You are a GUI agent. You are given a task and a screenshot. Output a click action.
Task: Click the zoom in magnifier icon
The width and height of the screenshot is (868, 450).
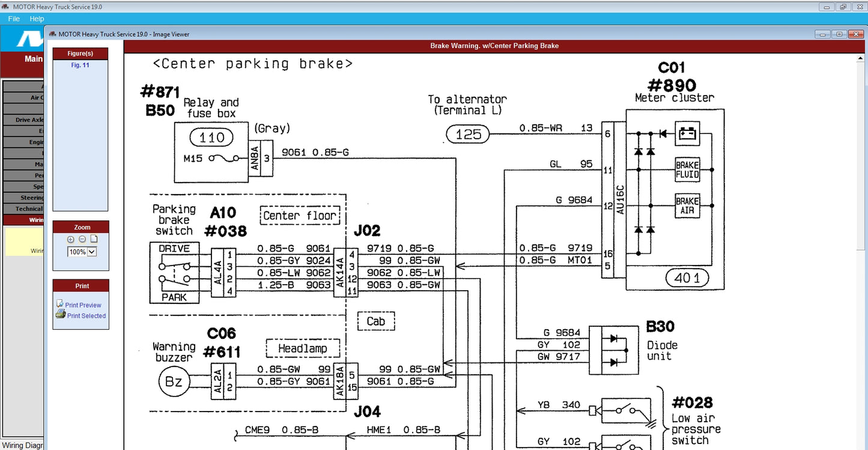[71, 239]
